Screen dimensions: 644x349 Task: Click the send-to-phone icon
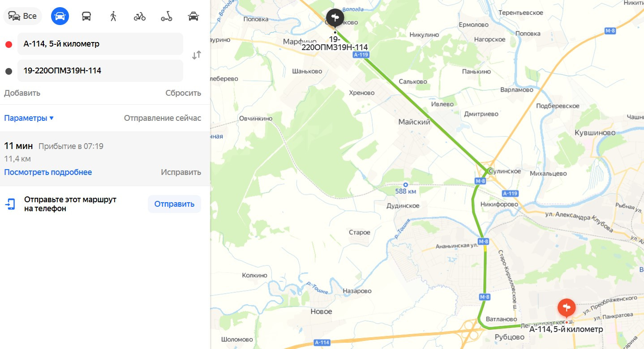click(10, 204)
